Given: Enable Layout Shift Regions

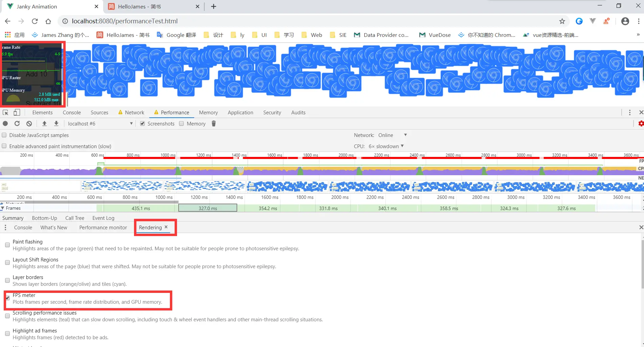Looking at the screenshot, I should click(x=7, y=263).
